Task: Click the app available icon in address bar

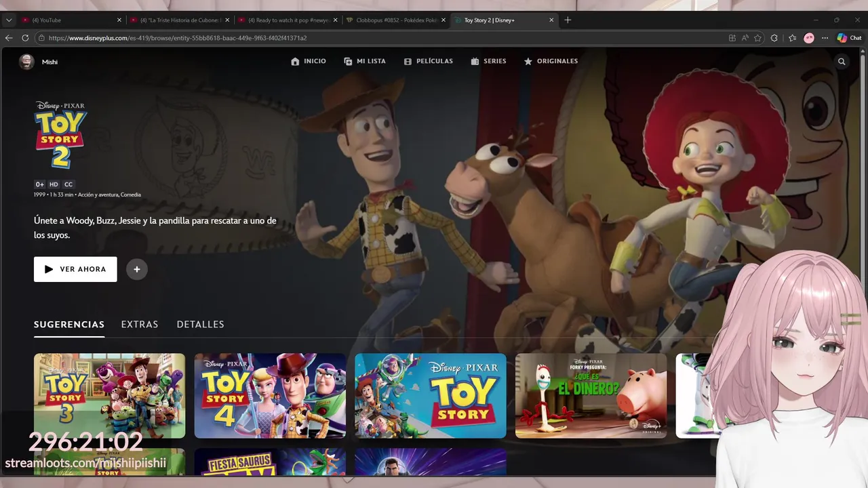Action: [732, 38]
